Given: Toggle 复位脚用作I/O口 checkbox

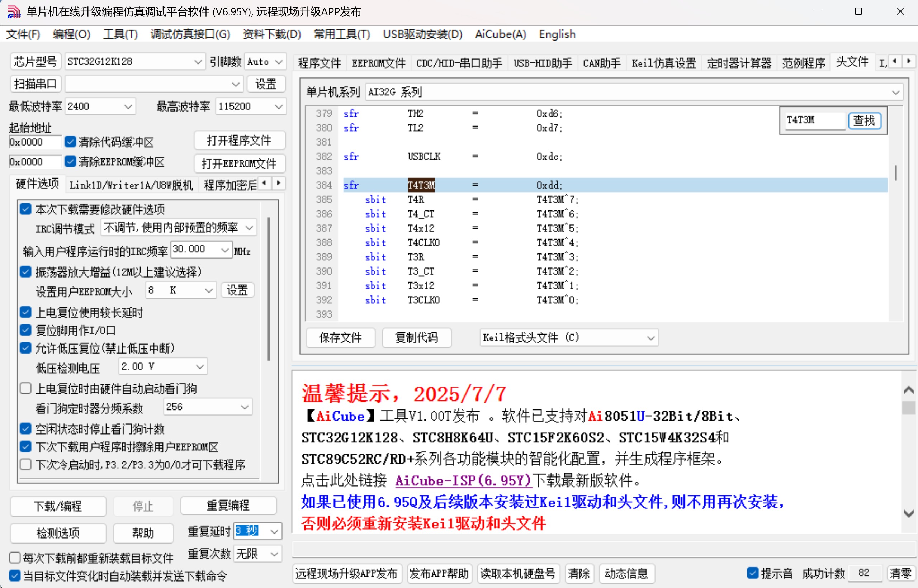Looking at the screenshot, I should (x=25, y=330).
